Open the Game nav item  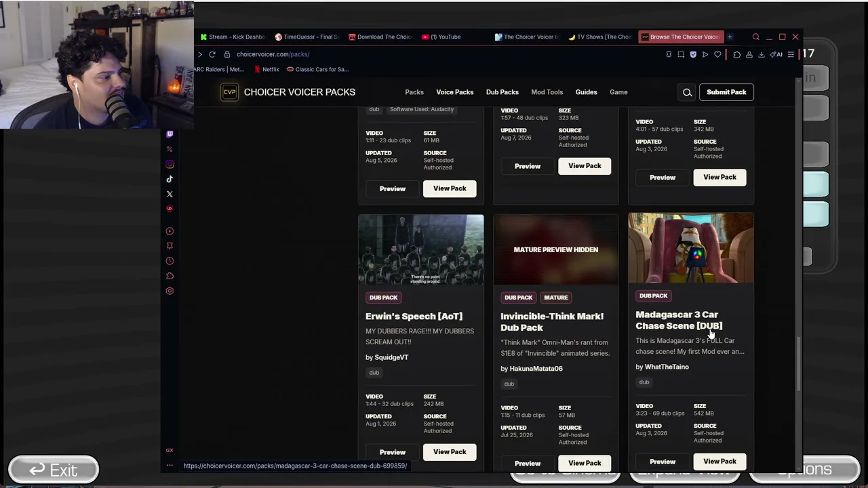coord(618,92)
